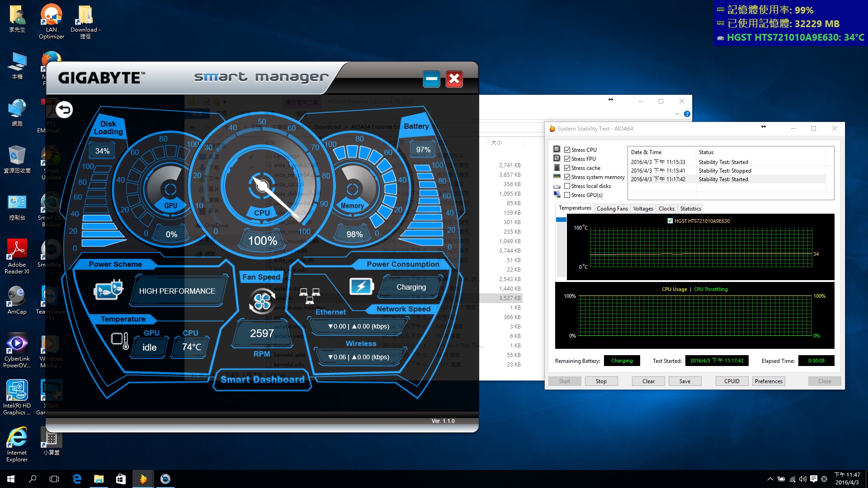The width and height of the screenshot is (868, 488).
Task: Open Microsoft Edge from taskbar
Action: point(77,479)
